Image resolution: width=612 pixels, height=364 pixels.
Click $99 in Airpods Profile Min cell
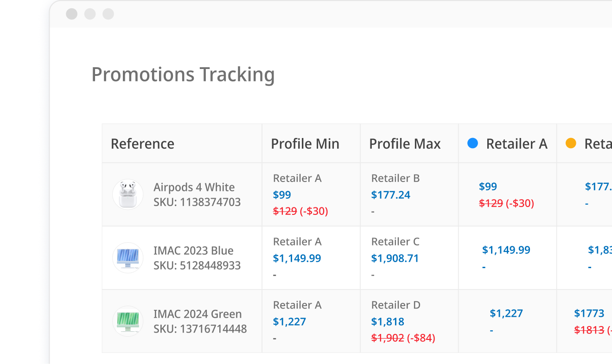tap(282, 195)
